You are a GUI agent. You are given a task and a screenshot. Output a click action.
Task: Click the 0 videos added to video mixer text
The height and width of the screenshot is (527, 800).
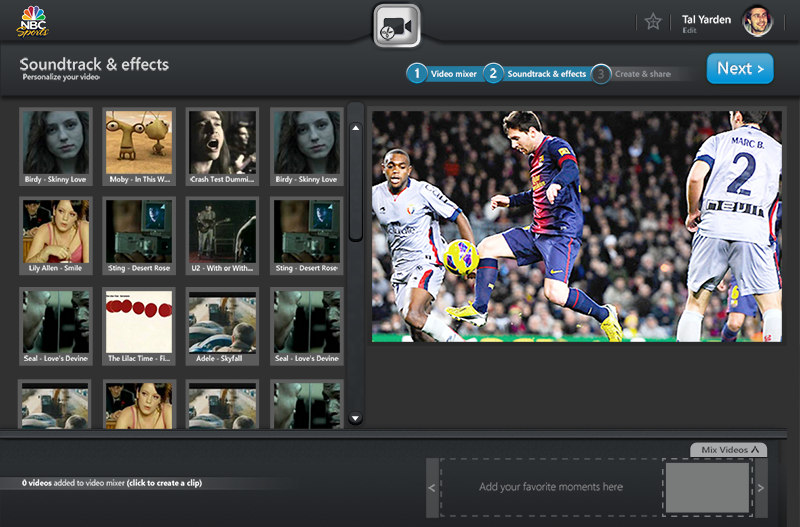112,483
